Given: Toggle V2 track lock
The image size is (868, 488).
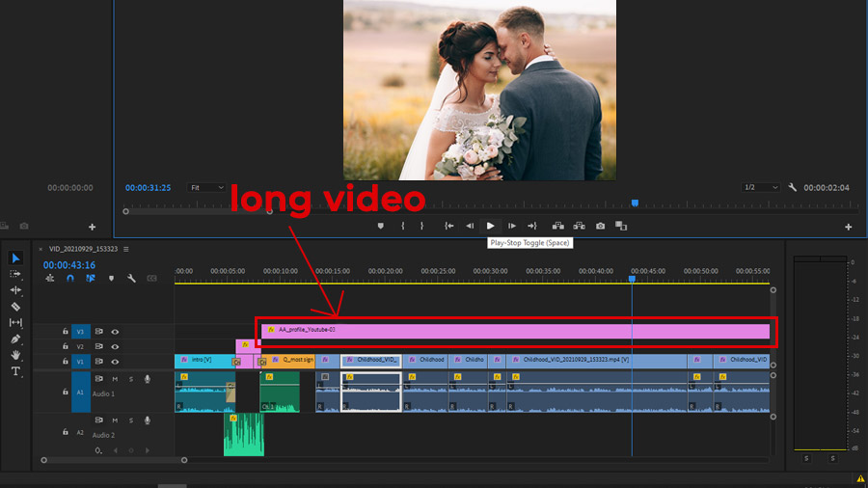Looking at the screenshot, I should click(65, 346).
